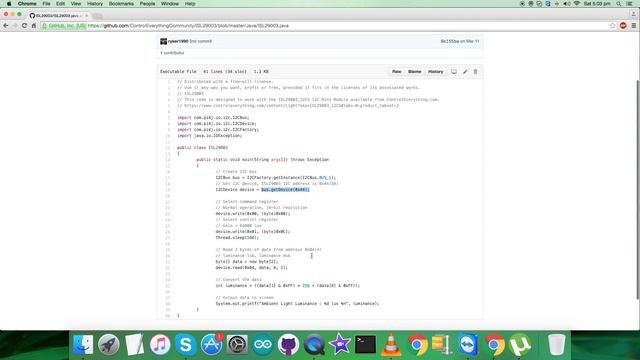Bookmark page with star icon
640x360 pixels.
coord(613,25)
